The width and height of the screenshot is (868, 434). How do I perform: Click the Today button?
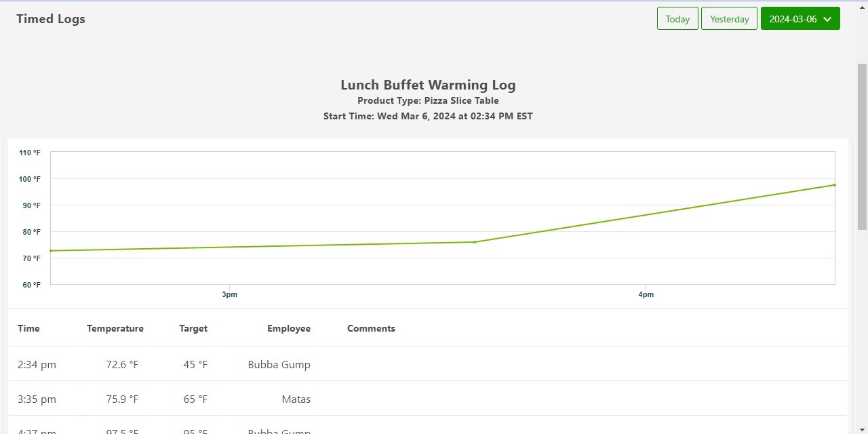tap(677, 19)
